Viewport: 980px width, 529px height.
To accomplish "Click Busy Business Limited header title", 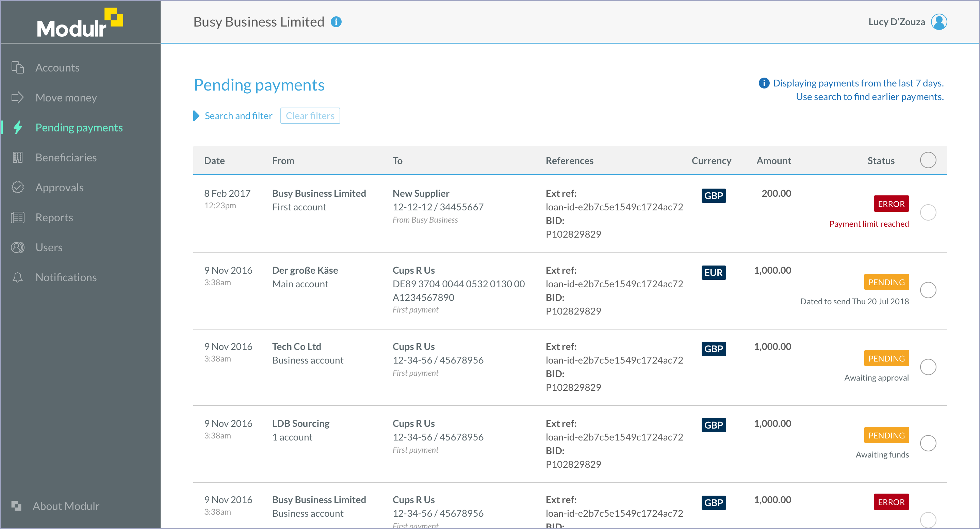I will pos(259,22).
